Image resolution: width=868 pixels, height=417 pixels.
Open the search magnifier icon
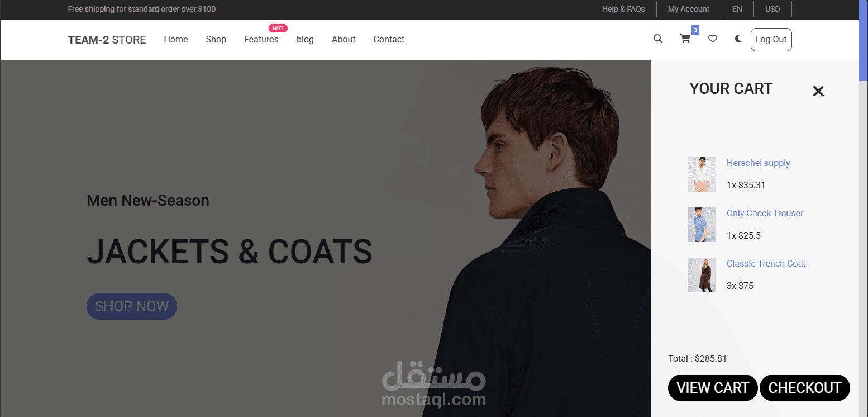point(658,39)
